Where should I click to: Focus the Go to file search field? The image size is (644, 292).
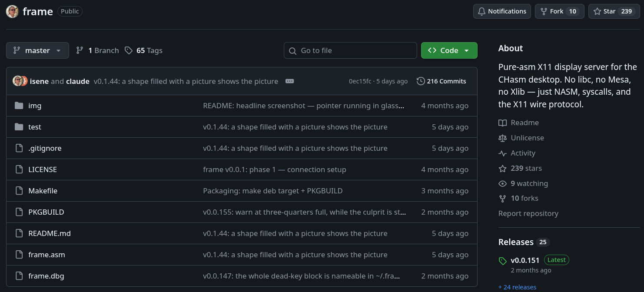350,50
